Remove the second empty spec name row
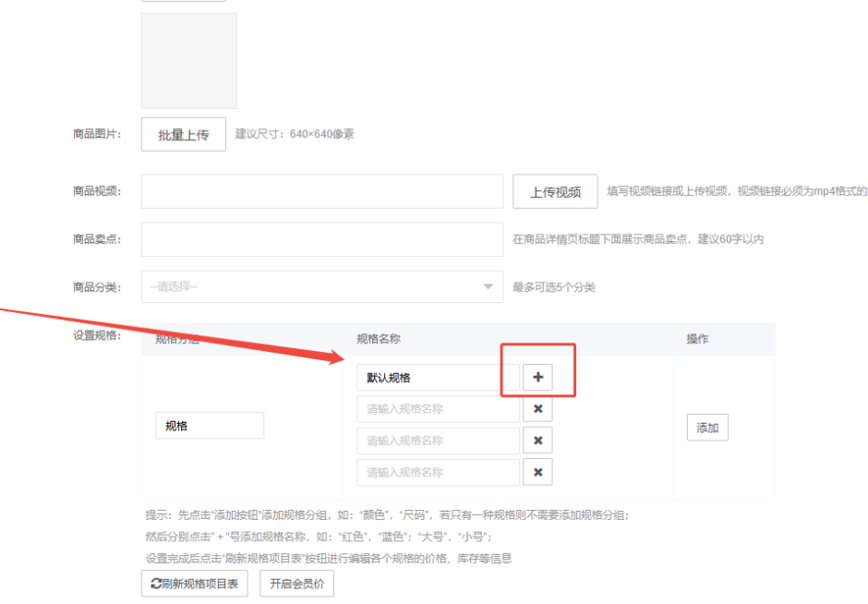The width and height of the screenshot is (868, 604). [537, 441]
